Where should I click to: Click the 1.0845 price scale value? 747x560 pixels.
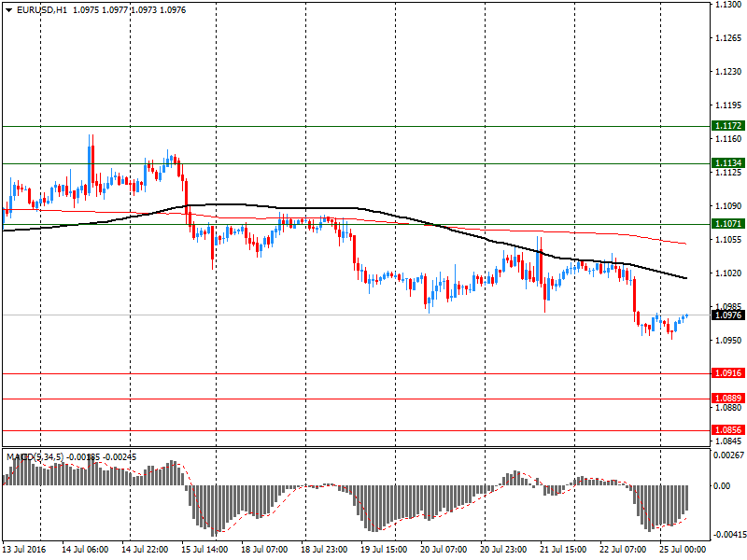coord(728,441)
